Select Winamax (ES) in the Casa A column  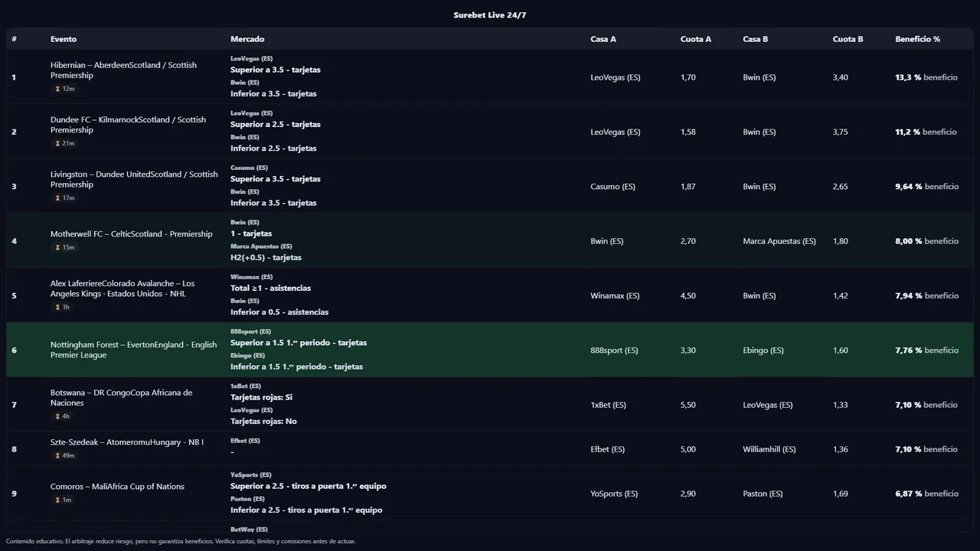[615, 295]
